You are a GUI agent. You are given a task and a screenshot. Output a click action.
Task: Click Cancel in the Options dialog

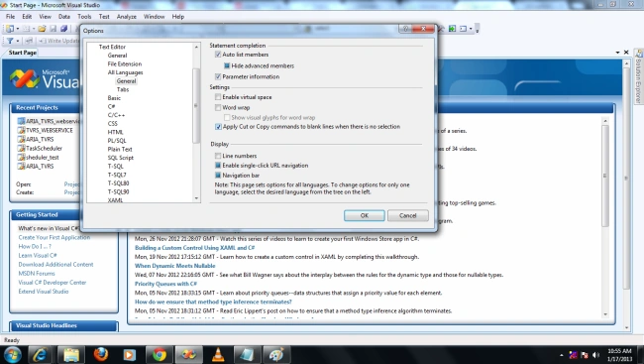[x=408, y=215]
